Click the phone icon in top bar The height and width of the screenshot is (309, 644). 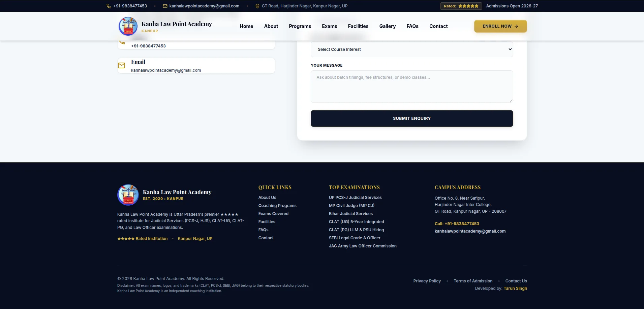pos(109,6)
